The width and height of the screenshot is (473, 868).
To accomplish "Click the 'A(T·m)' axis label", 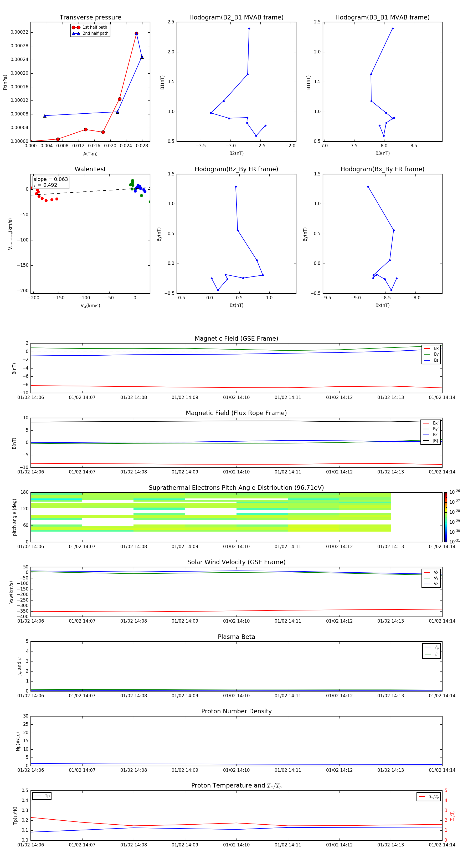I will tap(90, 154).
